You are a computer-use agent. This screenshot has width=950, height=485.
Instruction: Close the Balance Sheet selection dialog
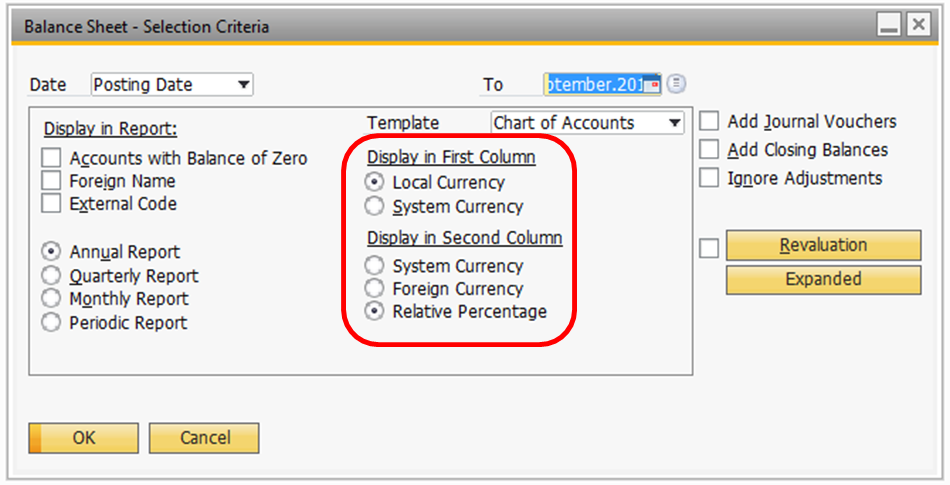[917, 26]
